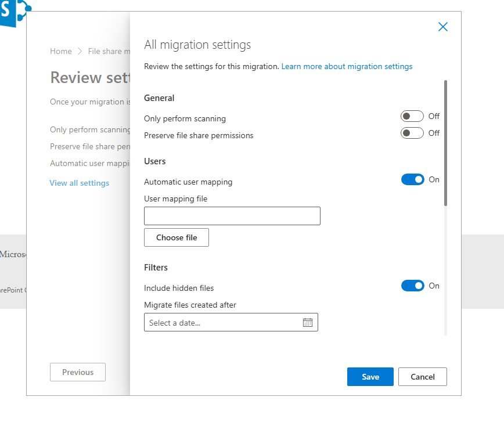Open Learn more about migration settings link
The image size is (504, 422).
pos(347,67)
